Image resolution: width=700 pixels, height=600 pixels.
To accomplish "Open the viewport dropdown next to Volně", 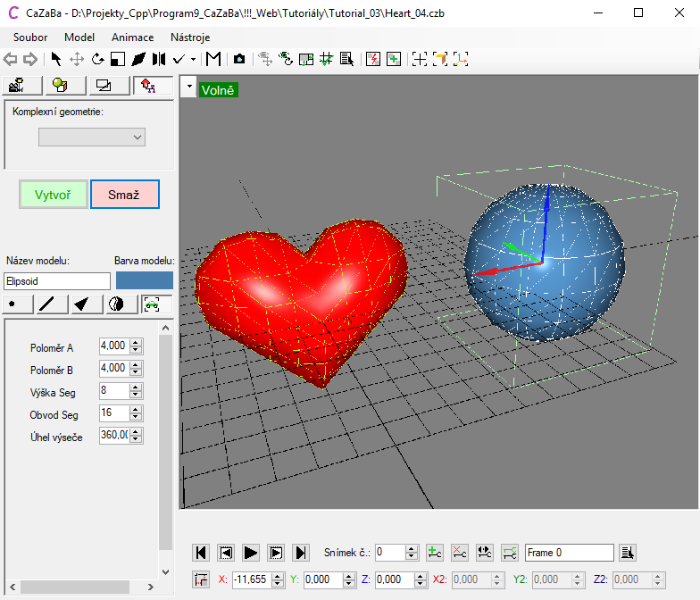I will [x=188, y=88].
